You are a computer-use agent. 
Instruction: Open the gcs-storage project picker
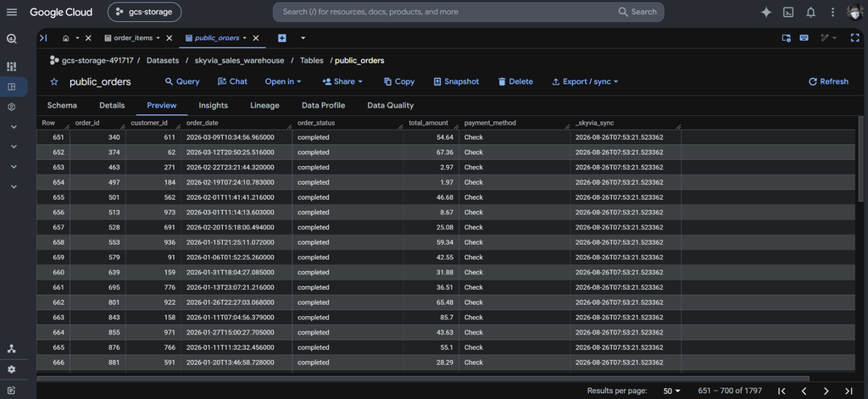[144, 12]
